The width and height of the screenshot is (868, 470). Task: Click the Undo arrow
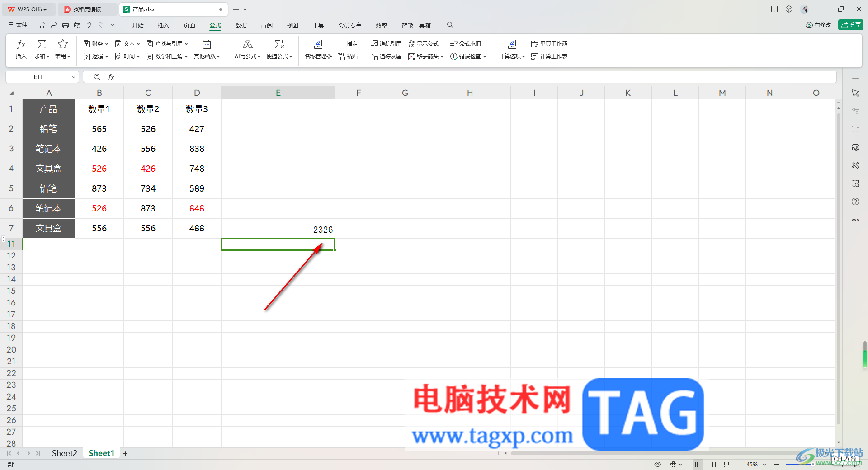tap(89, 25)
